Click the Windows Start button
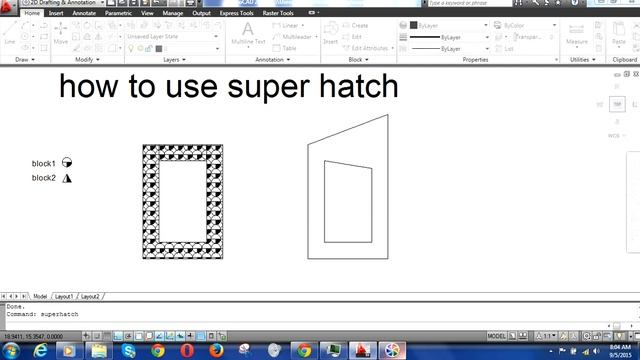 click(x=11, y=351)
